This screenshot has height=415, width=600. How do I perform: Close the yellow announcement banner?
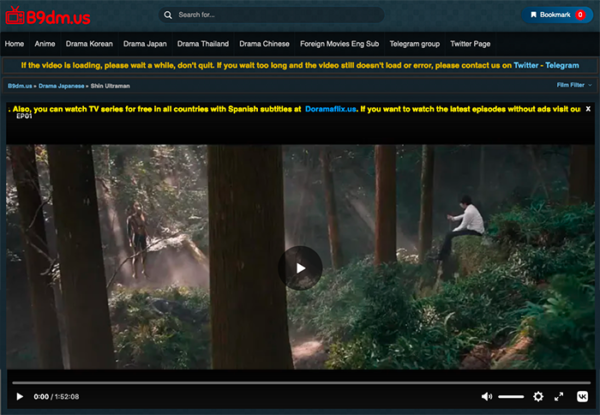[588, 108]
